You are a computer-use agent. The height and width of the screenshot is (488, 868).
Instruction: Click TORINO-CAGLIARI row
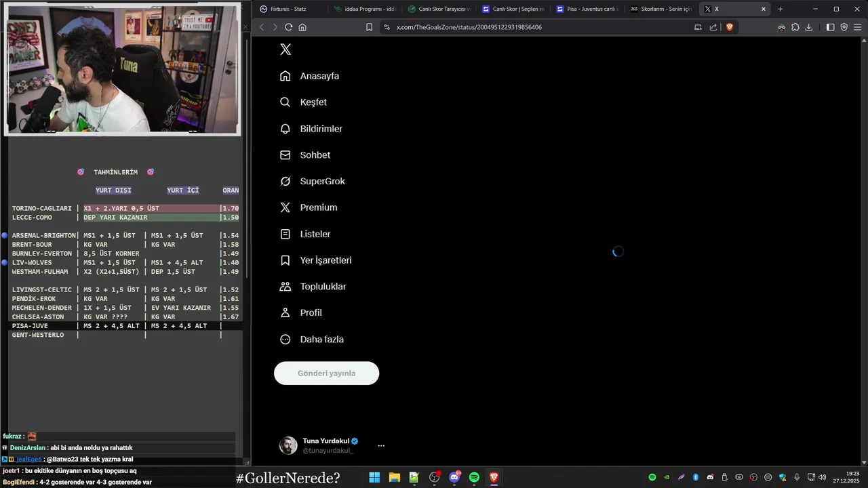click(x=125, y=208)
